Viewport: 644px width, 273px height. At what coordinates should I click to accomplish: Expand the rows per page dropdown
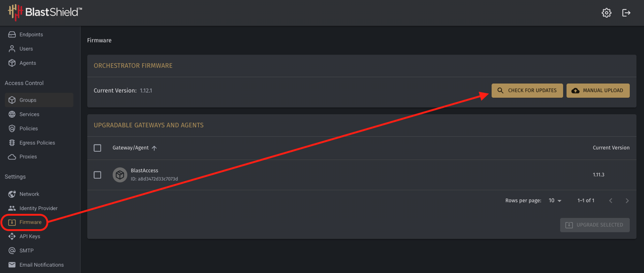[555, 200]
